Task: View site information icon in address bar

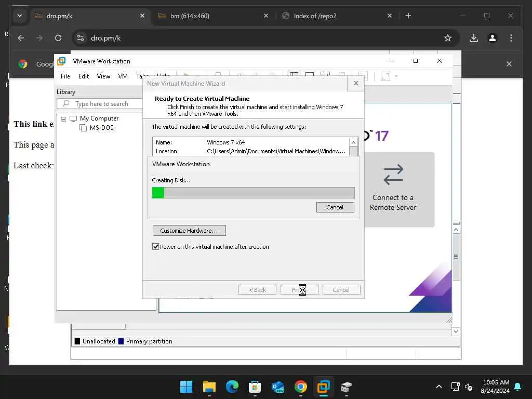Action: [x=81, y=38]
